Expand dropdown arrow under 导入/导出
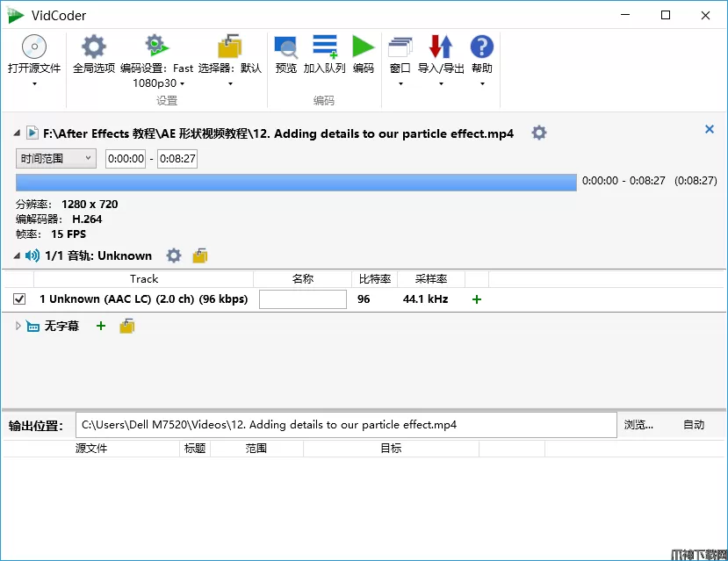The width and height of the screenshot is (728, 561). (441, 84)
